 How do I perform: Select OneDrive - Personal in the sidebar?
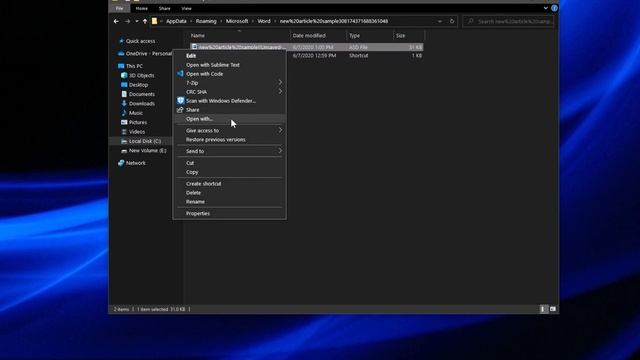point(149,53)
